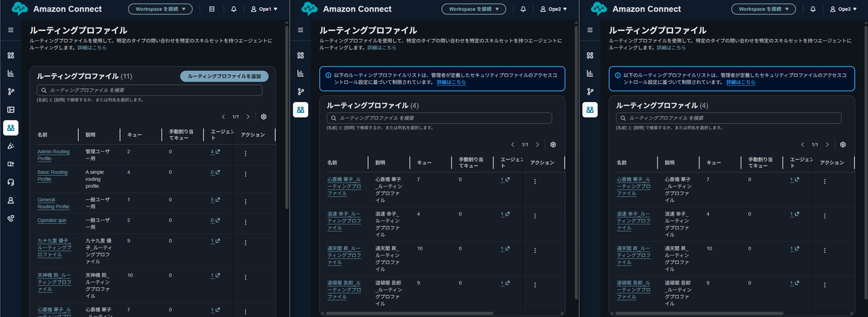Open the routing flows icon in Ope2 sidebar

click(299, 92)
